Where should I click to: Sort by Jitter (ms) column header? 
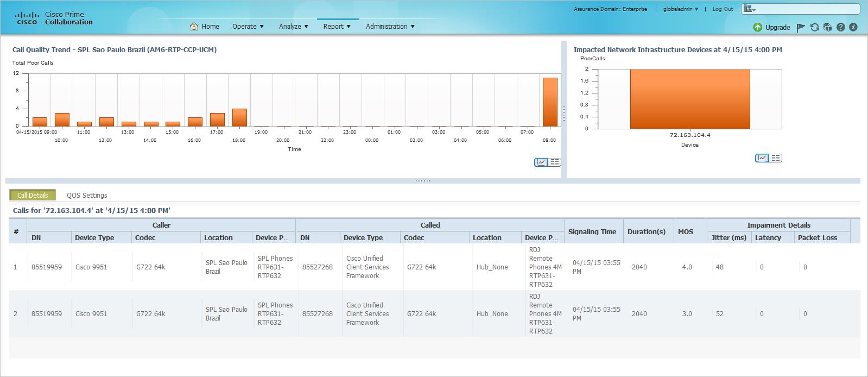729,237
